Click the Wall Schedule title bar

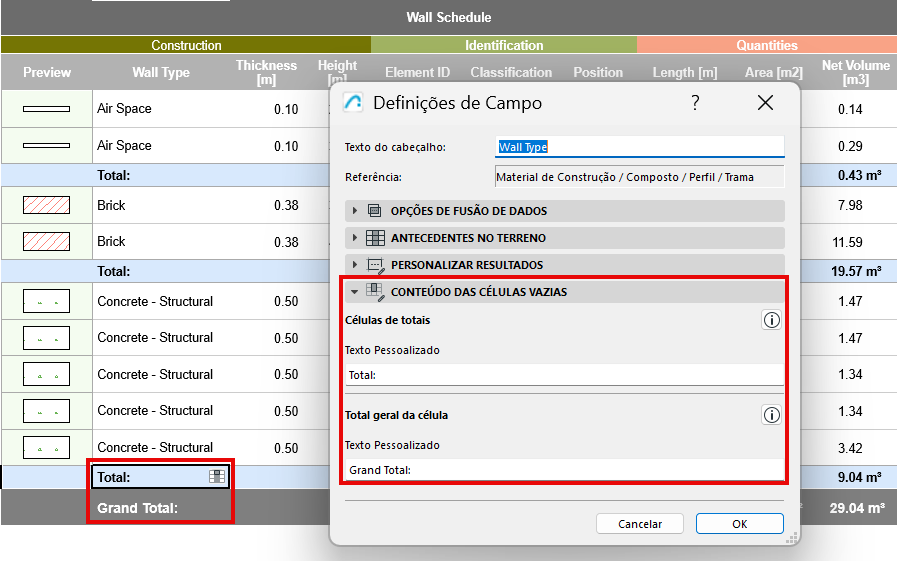[449, 17]
